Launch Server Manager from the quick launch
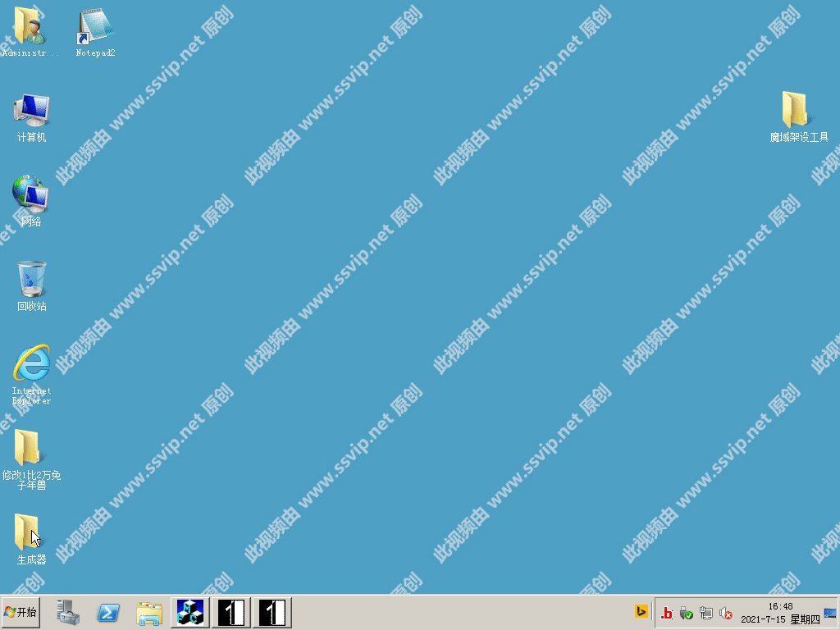Image resolution: width=840 pixels, height=630 pixels. coord(68,612)
